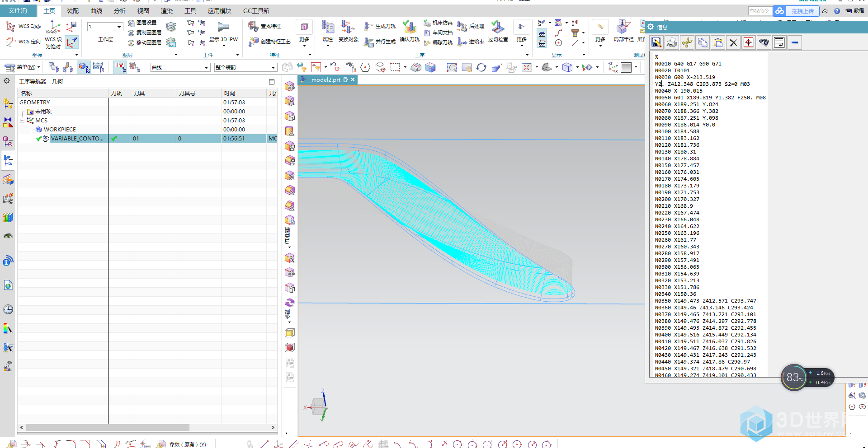Click the 创建特征工艺 create feature process icon

pos(253,42)
